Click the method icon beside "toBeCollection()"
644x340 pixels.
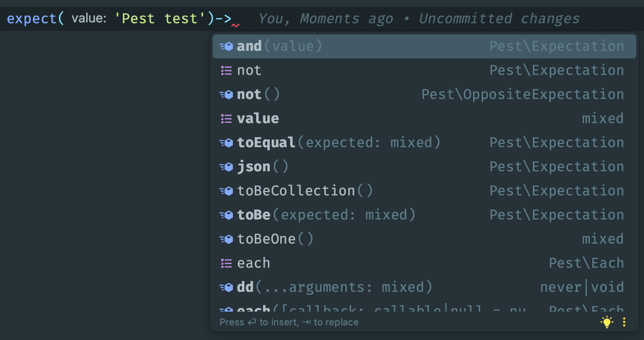(226, 191)
